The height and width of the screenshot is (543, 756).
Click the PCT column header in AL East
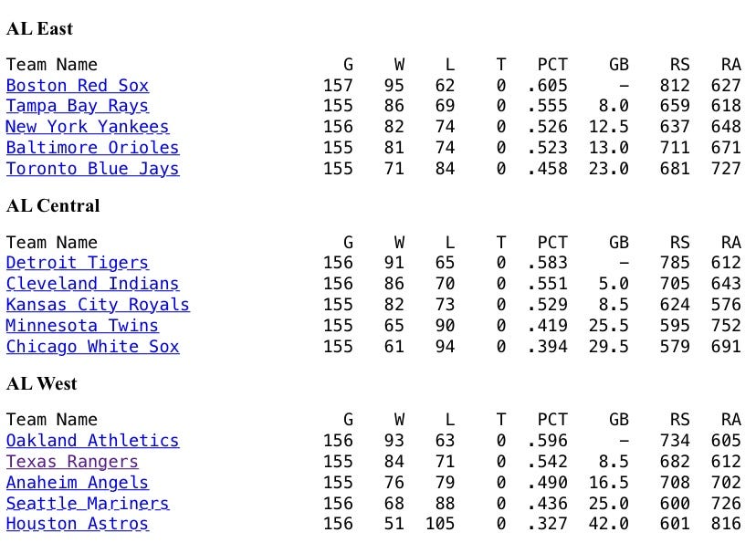click(x=552, y=65)
